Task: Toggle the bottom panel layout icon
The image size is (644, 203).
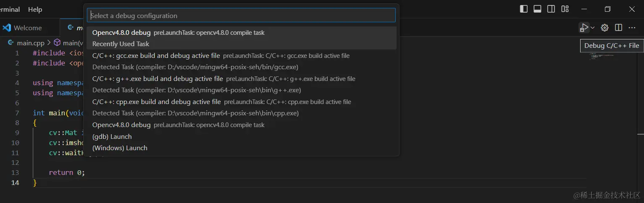Action: click(x=537, y=9)
